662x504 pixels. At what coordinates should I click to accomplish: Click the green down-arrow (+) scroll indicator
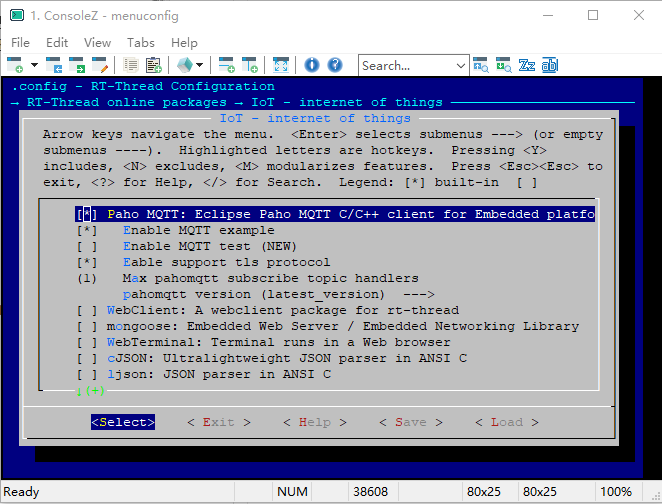(90, 391)
